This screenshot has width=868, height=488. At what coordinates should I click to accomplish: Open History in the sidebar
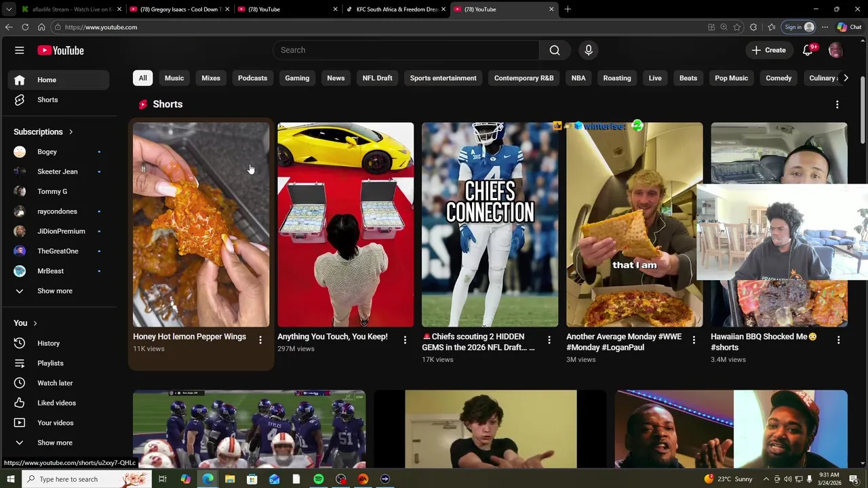tap(59, 344)
